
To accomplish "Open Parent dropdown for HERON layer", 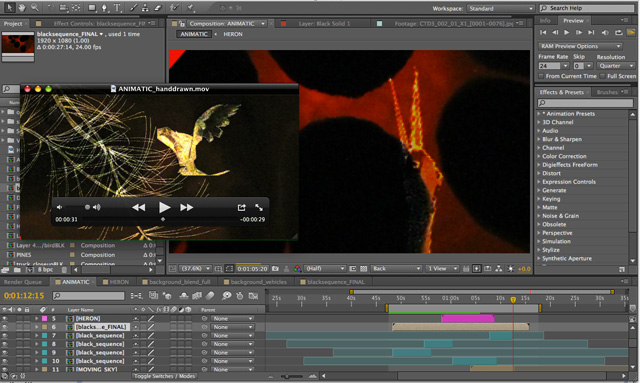I will (232, 318).
